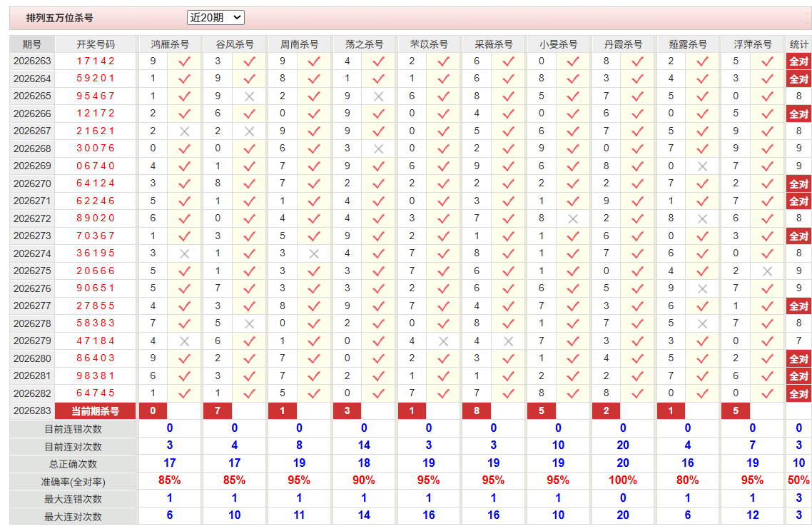Screen dimensions: 812x529
Task: Click period number 2026273
Action: 32,236
